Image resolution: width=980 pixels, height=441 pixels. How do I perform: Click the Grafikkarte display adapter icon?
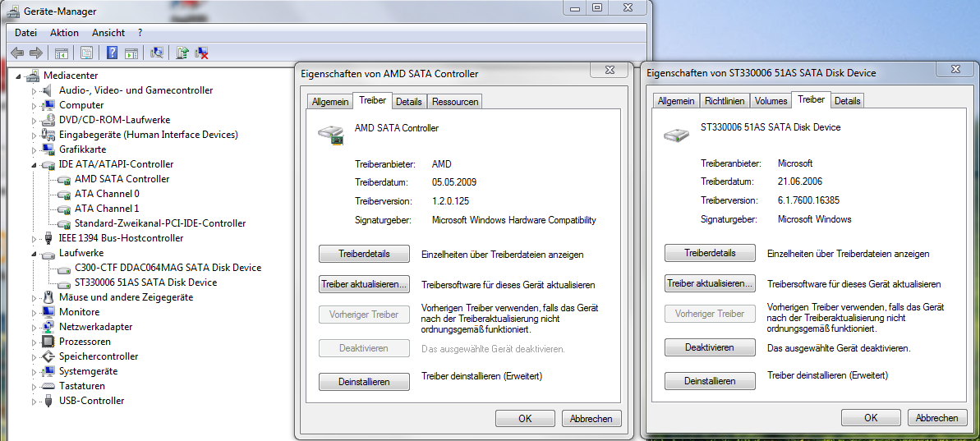[x=48, y=149]
